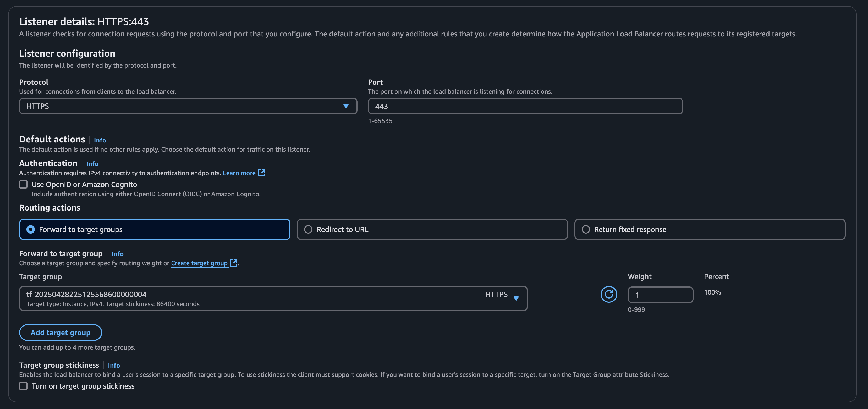
Task: Click Add target group button
Action: click(x=60, y=333)
